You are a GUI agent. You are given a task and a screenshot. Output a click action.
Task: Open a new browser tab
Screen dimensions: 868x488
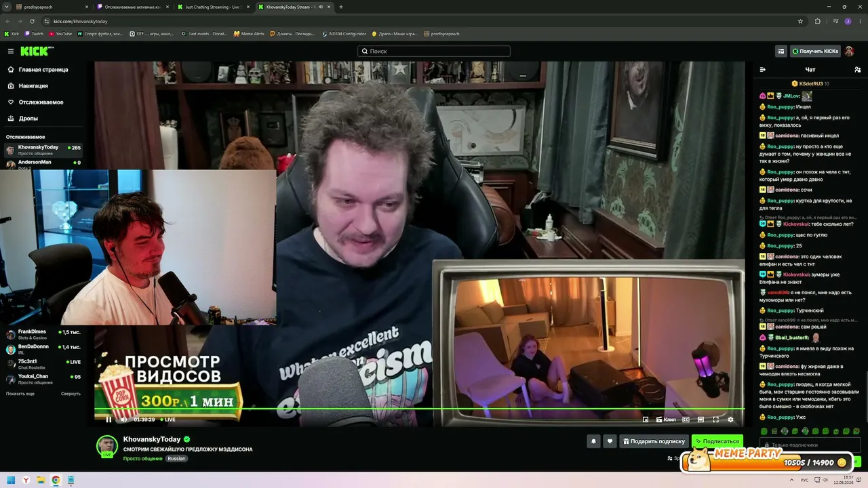pyautogui.click(x=340, y=7)
